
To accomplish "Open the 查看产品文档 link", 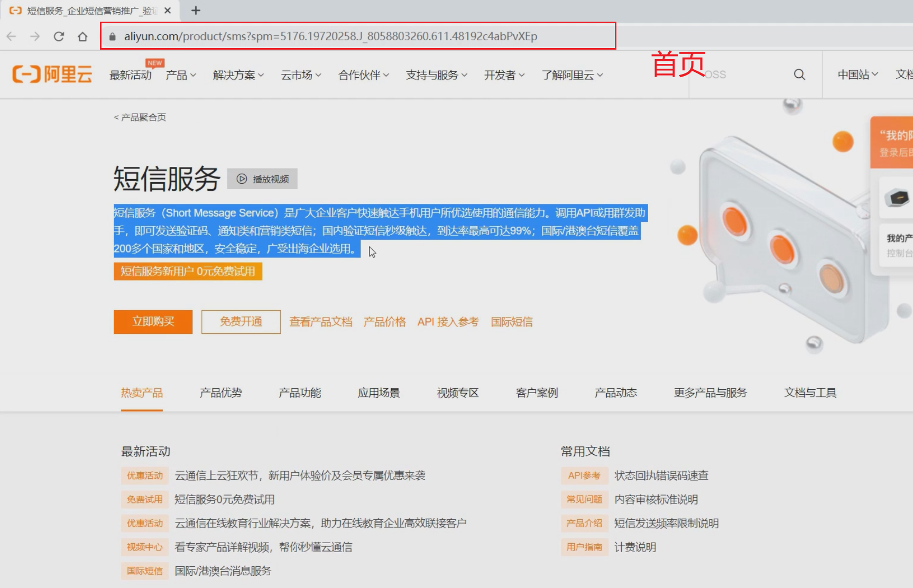I will [x=321, y=322].
